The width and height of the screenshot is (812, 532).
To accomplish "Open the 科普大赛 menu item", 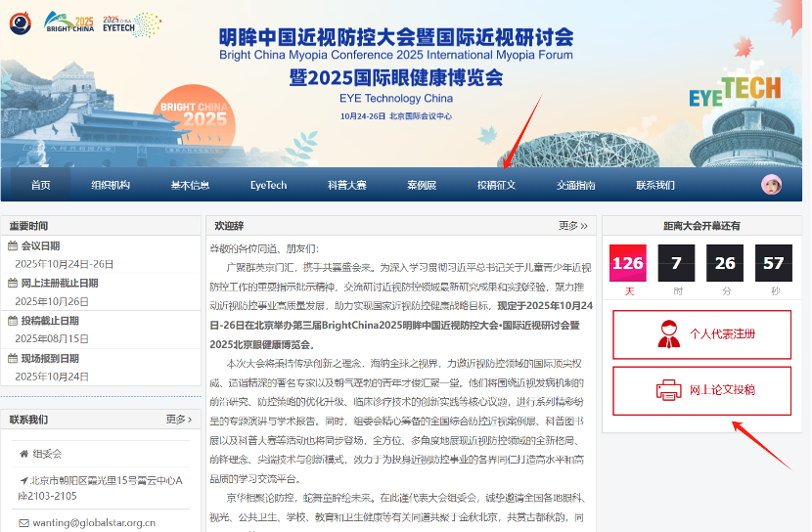I will click(347, 185).
